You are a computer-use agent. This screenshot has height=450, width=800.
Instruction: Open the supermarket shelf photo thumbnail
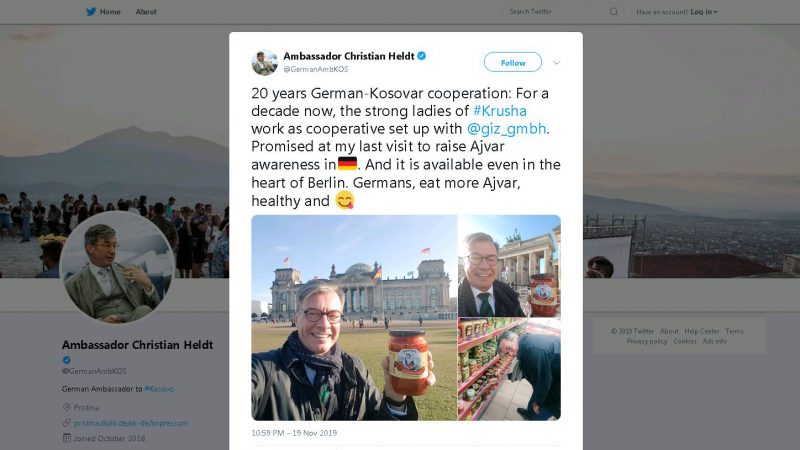[509, 369]
